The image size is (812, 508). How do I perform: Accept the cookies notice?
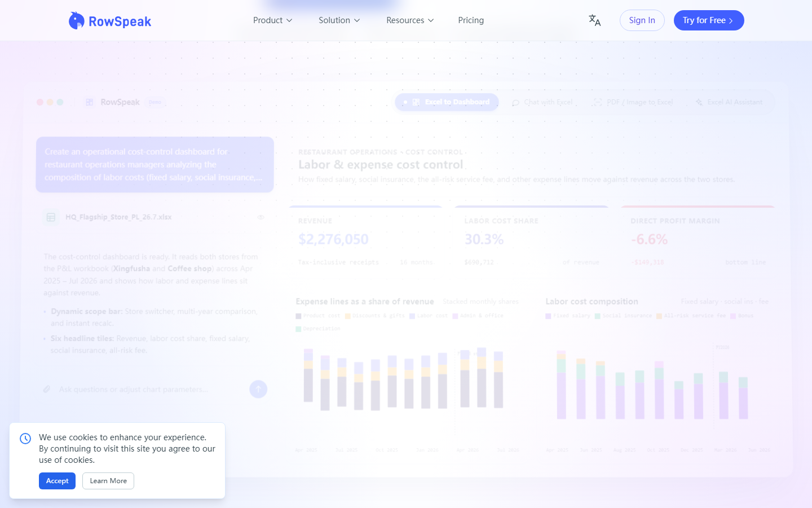[57, 481]
